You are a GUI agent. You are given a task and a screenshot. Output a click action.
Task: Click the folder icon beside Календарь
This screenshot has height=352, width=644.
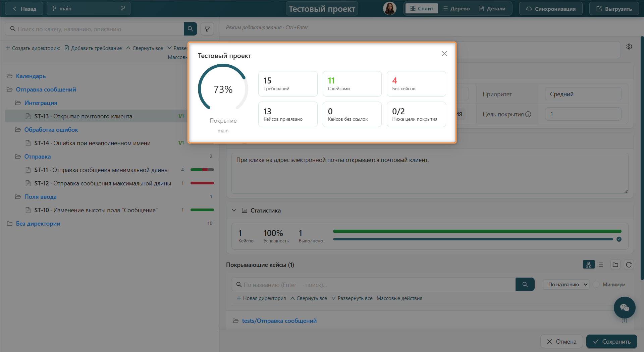pos(10,76)
